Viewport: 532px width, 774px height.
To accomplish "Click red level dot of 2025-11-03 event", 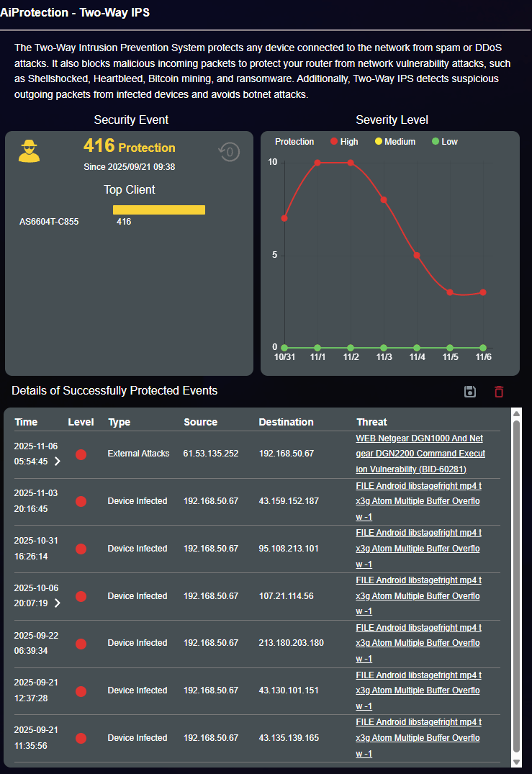I will coord(81,501).
